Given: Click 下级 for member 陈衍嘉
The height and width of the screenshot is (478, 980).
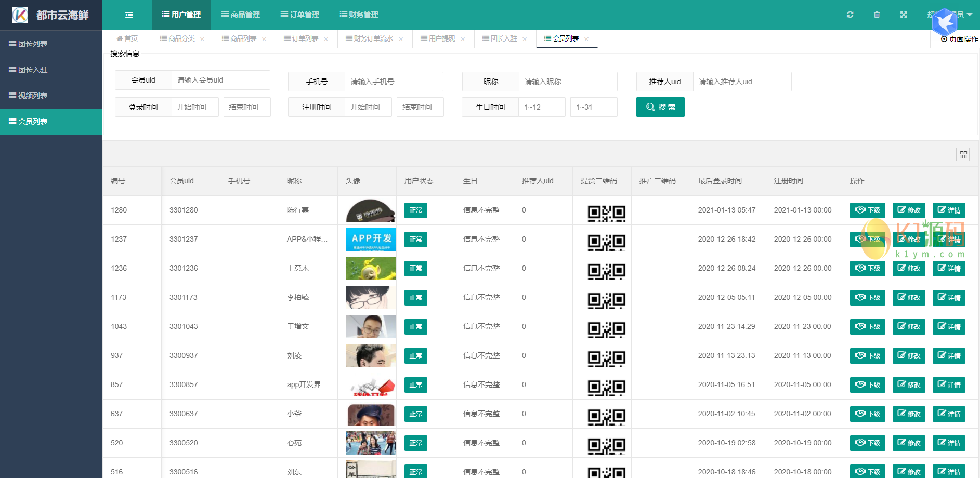Looking at the screenshot, I should coord(867,210).
